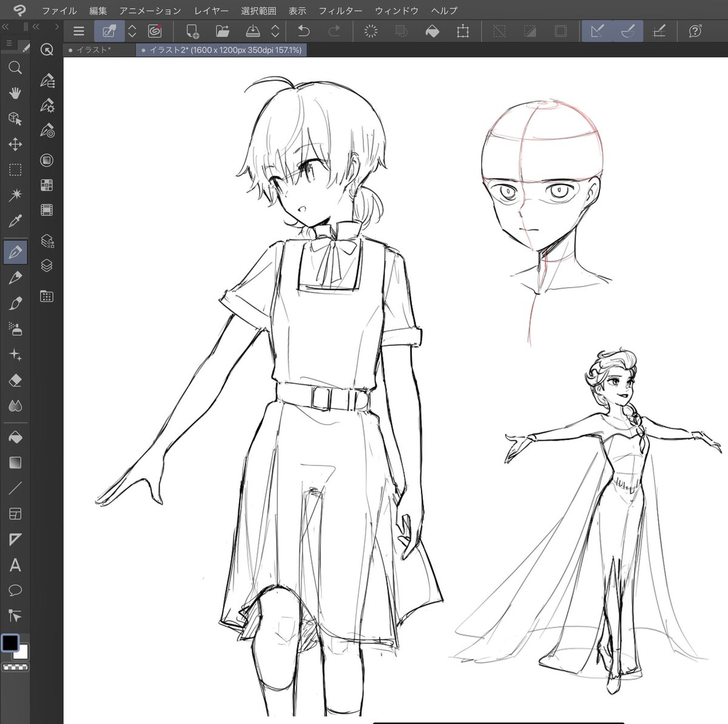Open the フィルター menu

coord(340,10)
